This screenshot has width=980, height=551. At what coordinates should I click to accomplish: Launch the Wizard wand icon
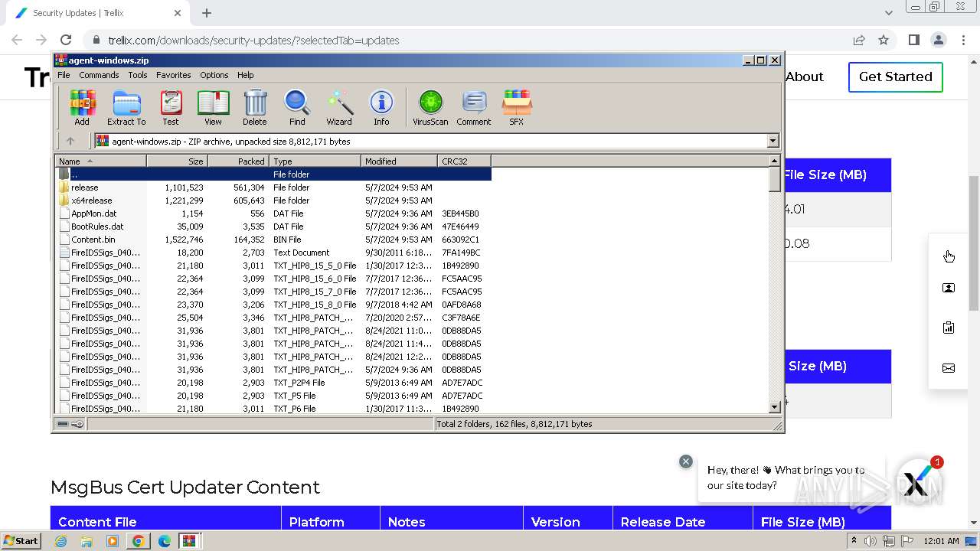[x=339, y=107]
